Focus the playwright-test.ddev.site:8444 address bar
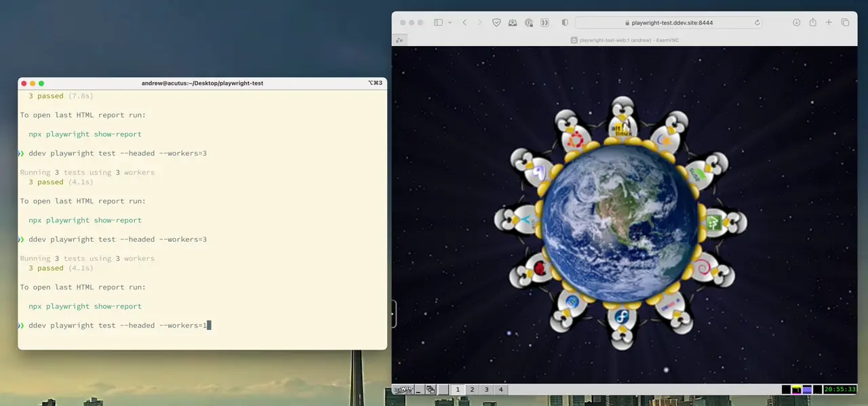Screen dimensions: 868x406 coord(668,22)
